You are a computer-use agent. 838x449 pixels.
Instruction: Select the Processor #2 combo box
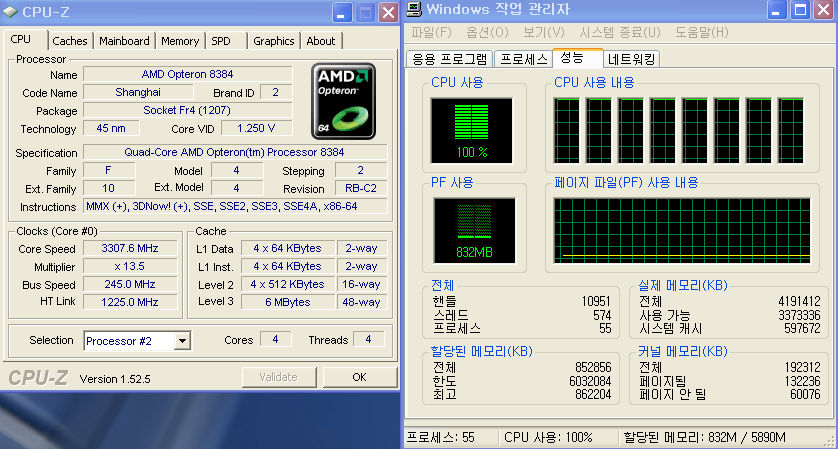[x=137, y=341]
